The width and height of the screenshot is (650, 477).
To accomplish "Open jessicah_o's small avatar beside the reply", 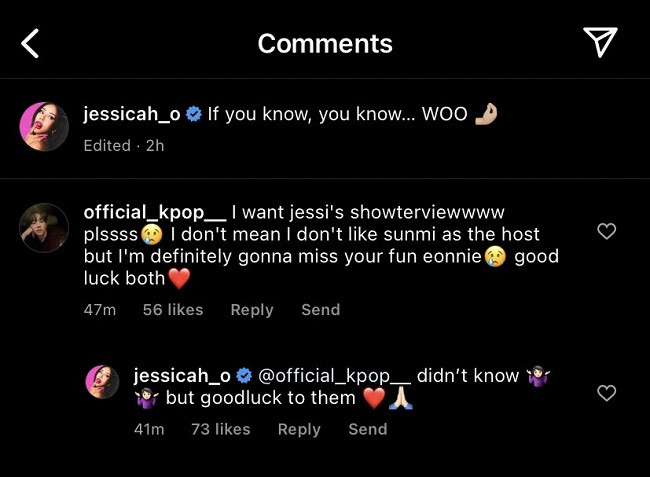I will pyautogui.click(x=102, y=382).
